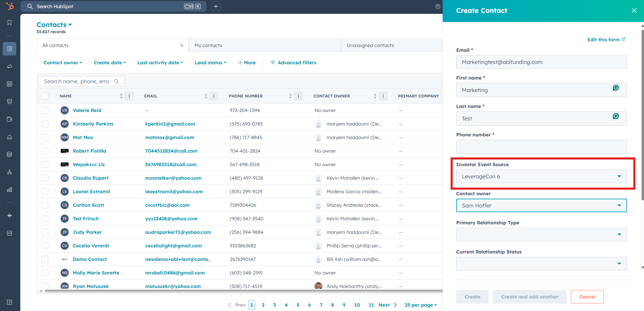
Task: Click the plus quick-create icon by search
Action: [x=216, y=6]
